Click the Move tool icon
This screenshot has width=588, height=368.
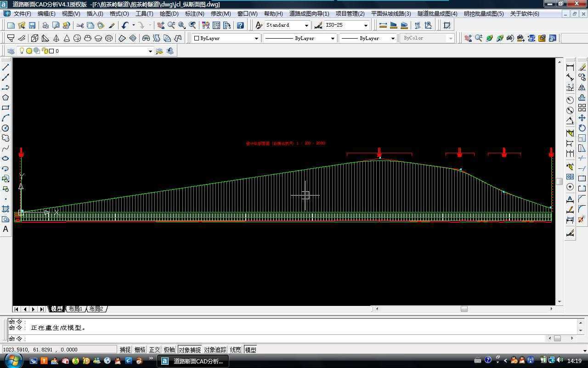tap(582, 118)
